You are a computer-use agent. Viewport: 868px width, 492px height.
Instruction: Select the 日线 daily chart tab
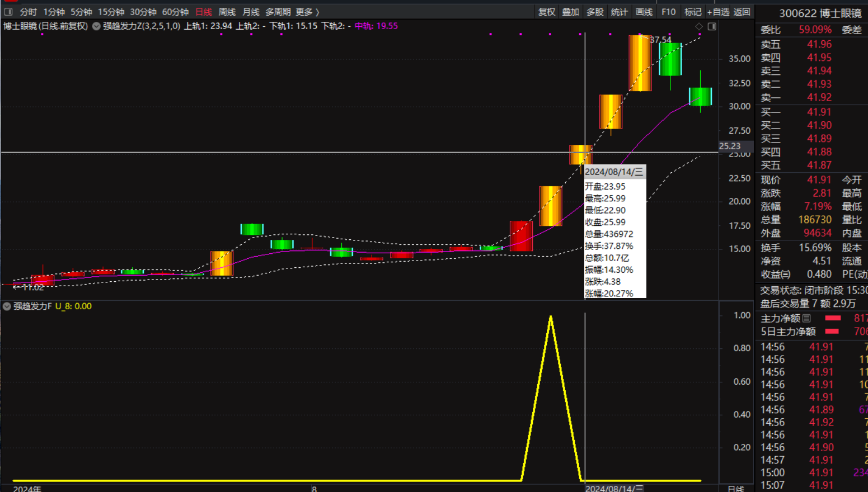pyautogui.click(x=204, y=12)
